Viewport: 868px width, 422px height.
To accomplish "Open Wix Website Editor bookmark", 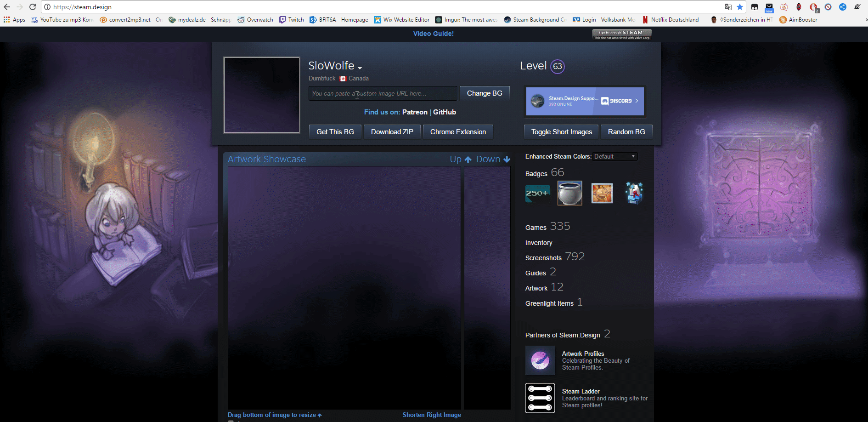I will tap(402, 20).
